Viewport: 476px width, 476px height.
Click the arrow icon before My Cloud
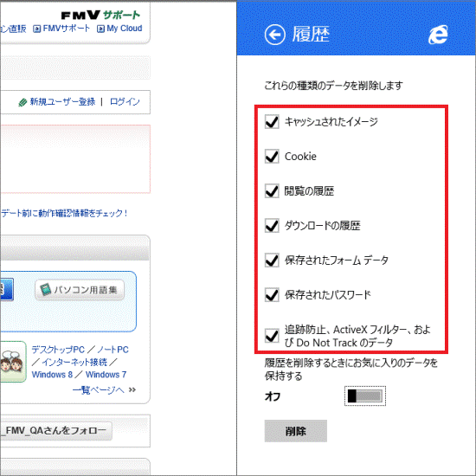click(x=100, y=29)
